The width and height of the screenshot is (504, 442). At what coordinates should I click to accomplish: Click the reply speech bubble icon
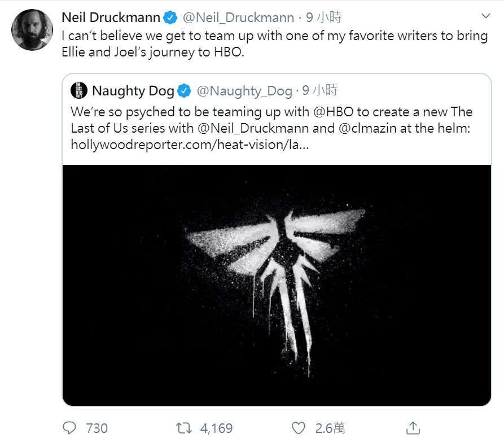(70, 427)
